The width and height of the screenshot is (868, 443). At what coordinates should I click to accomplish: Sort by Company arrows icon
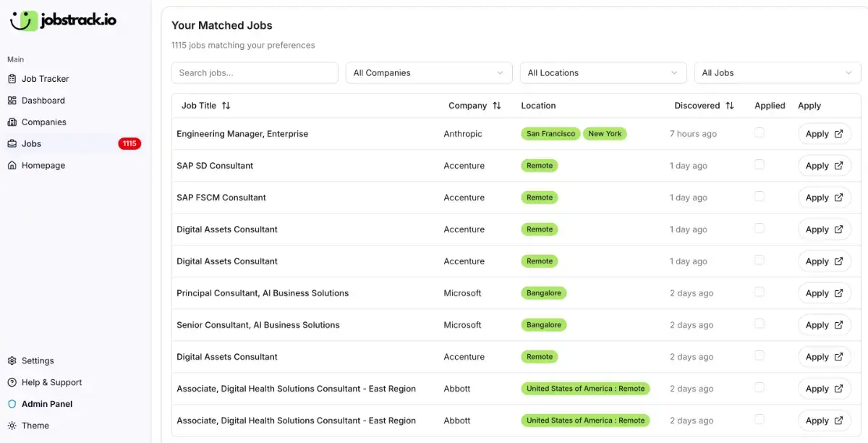tap(496, 106)
